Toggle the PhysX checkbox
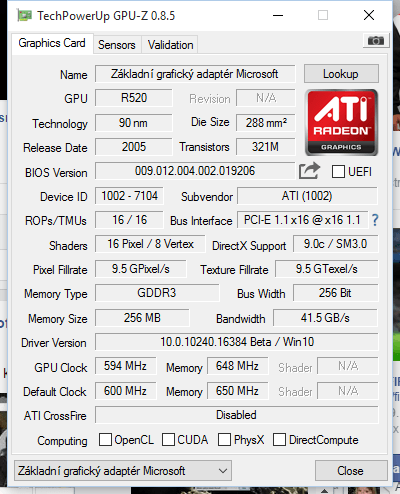The height and width of the screenshot is (494, 400). pos(224,439)
